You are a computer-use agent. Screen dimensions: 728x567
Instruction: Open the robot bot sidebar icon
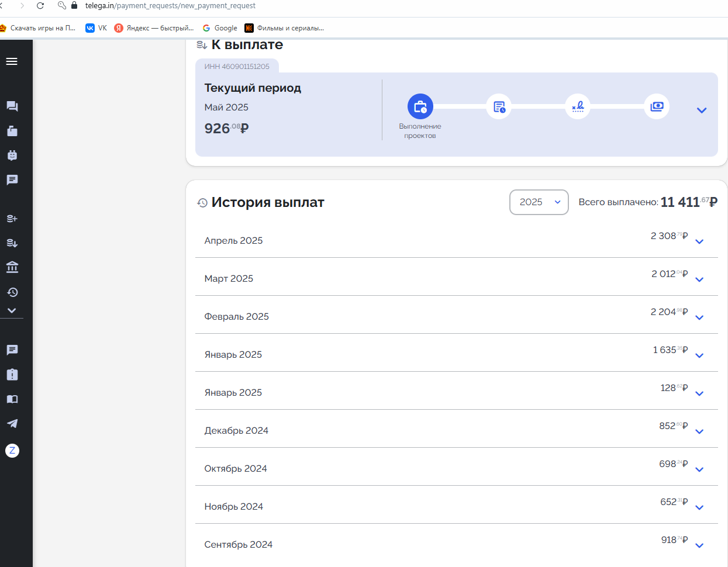[12, 155]
